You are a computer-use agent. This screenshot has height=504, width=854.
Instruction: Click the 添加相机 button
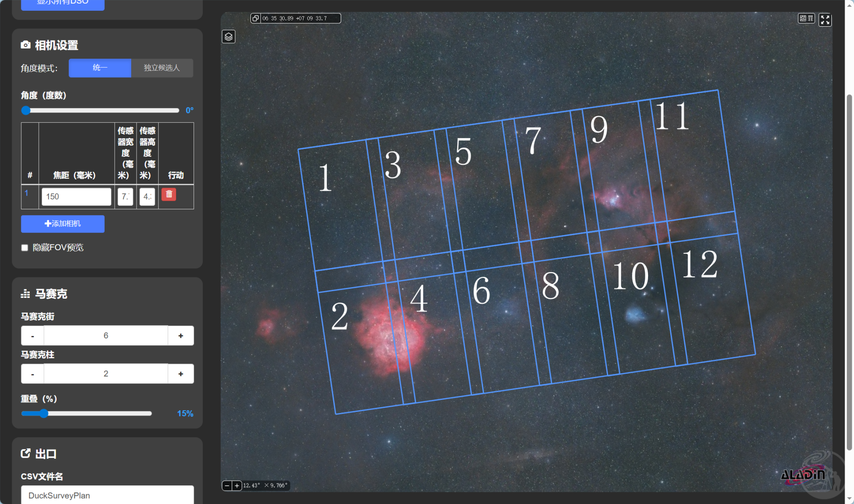63,224
